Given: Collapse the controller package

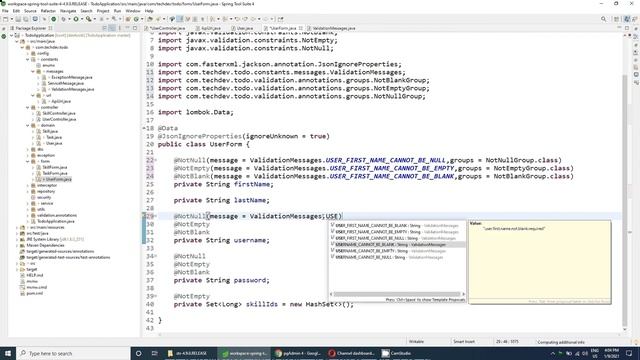Looking at the screenshot, I should point(28,107).
